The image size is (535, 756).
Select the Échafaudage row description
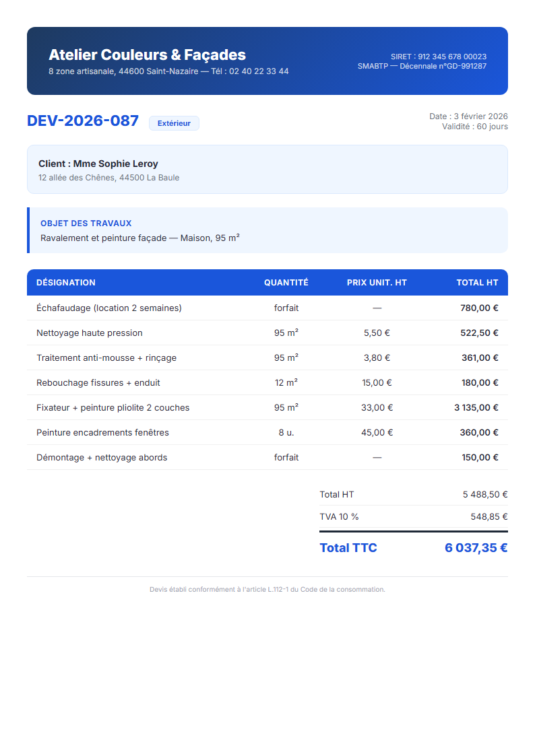pos(108,308)
